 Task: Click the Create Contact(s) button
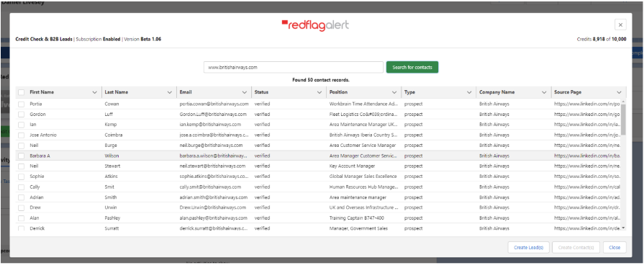tap(576, 247)
